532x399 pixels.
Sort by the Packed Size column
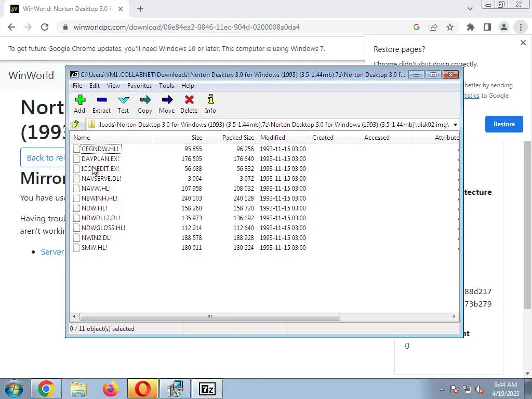point(231,137)
